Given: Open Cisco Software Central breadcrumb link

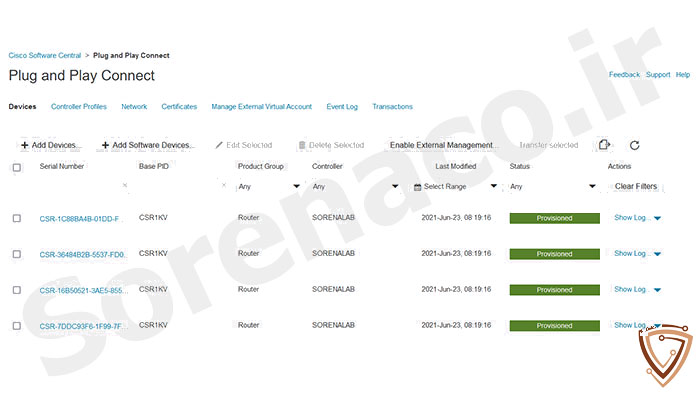Looking at the screenshot, I should 45,55.
